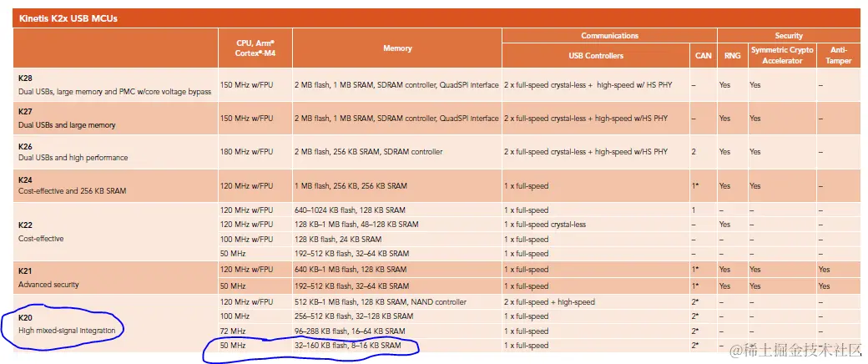Click the 'K27' family name
Viewport: 868px width, 364px height.
click(26, 111)
